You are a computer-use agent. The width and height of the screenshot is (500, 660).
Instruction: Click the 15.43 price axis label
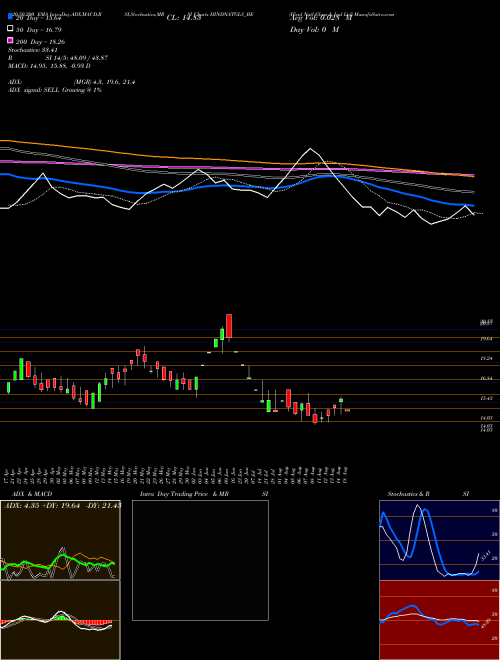pyautogui.click(x=486, y=398)
